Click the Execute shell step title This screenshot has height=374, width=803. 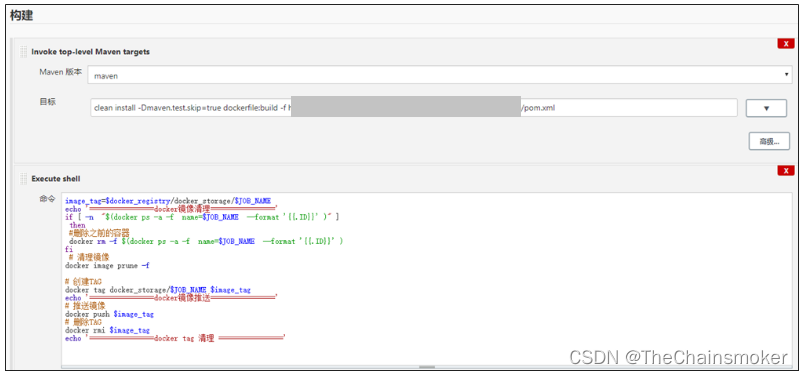click(56, 179)
